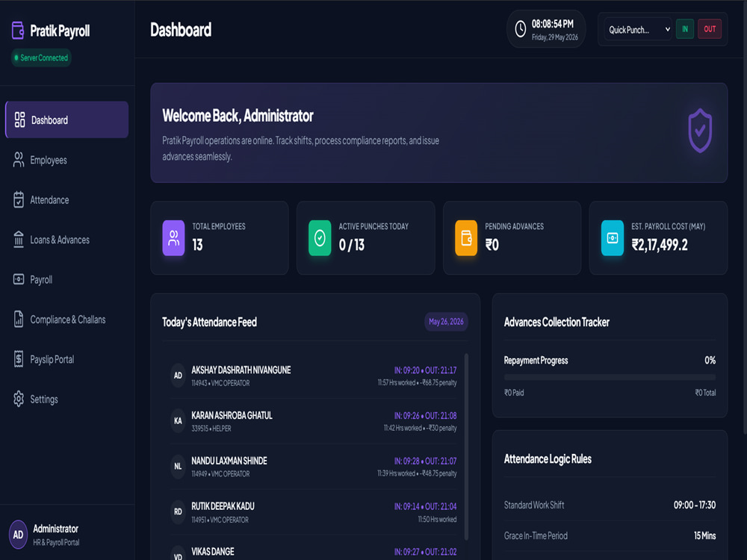Click the 08:08:54 PM time display
Image resolution: width=747 pixels, height=560 pixels.
553,24
